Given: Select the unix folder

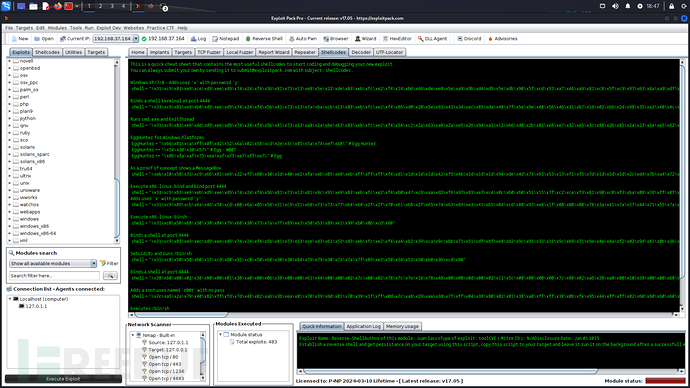Looking at the screenshot, I should [25, 183].
